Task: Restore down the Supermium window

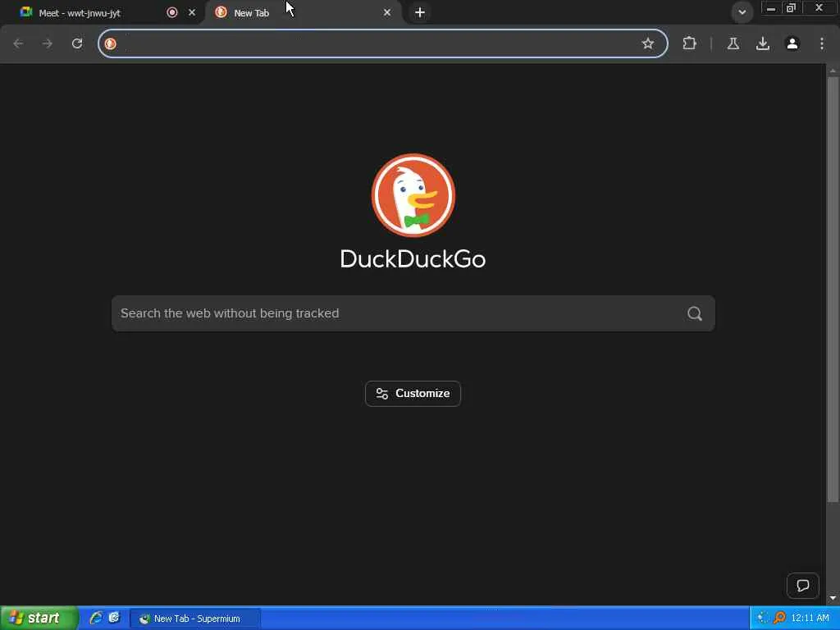Action: (x=791, y=8)
